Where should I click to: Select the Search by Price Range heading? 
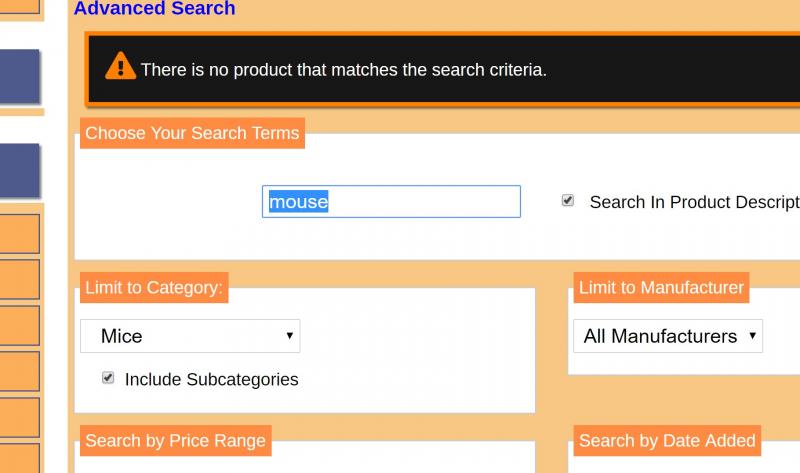tap(176, 440)
